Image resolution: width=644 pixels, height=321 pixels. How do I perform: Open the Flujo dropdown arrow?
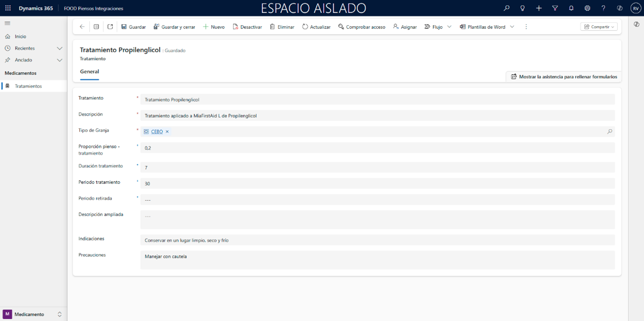[449, 27]
